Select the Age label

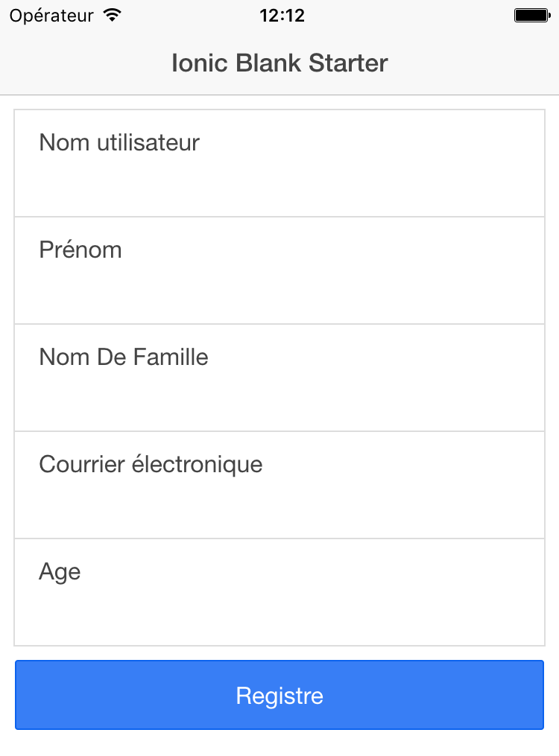click(60, 572)
